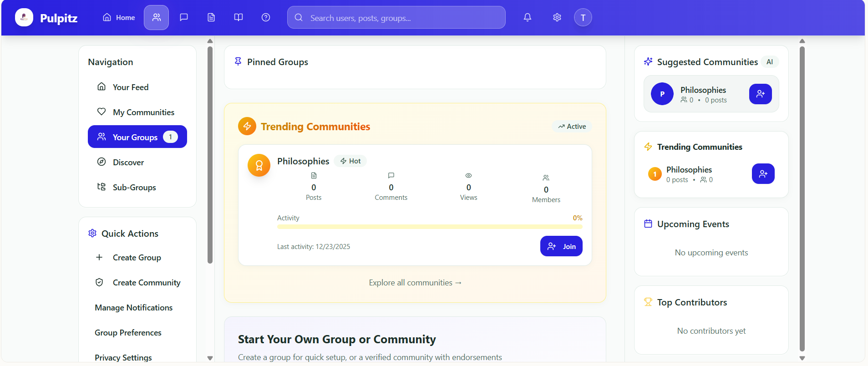
Task: Click the Your Groups count badge 1
Action: click(x=171, y=137)
